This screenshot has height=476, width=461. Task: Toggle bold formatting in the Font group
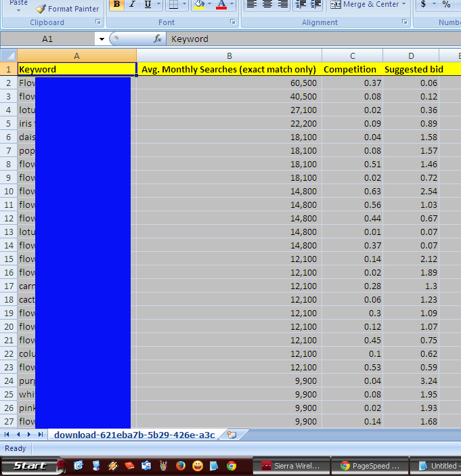point(116,5)
